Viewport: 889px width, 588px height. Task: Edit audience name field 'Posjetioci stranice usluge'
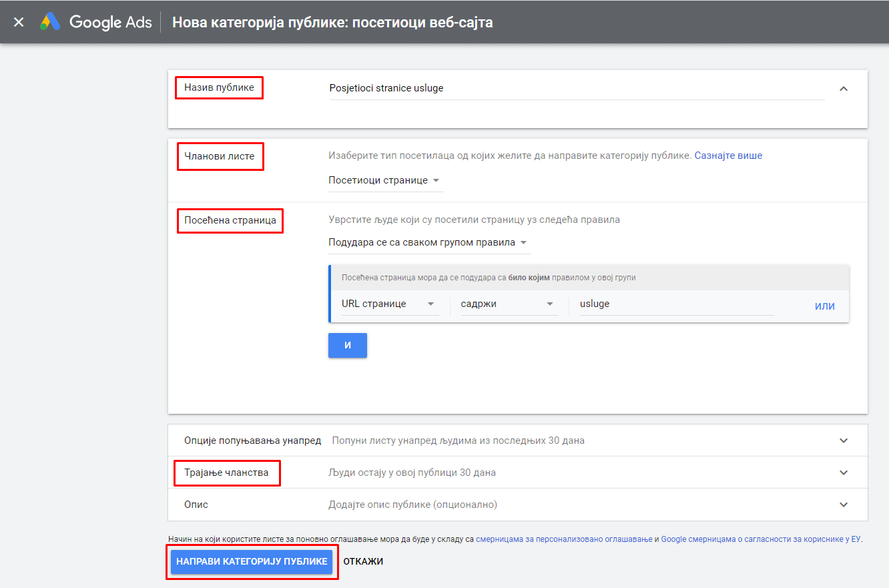coord(577,88)
